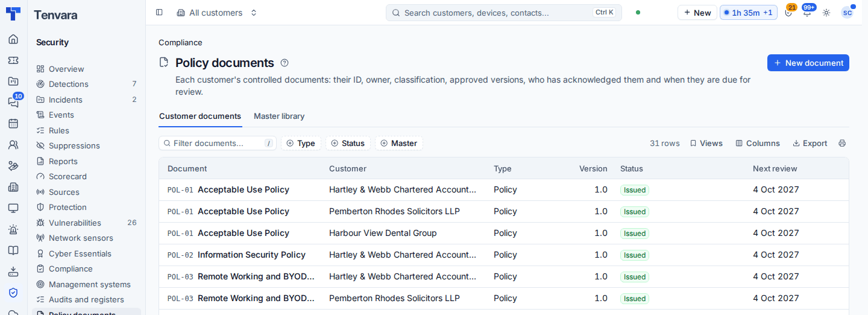Open Compliance in Security menu
The height and width of the screenshot is (315, 868).
click(86, 269)
